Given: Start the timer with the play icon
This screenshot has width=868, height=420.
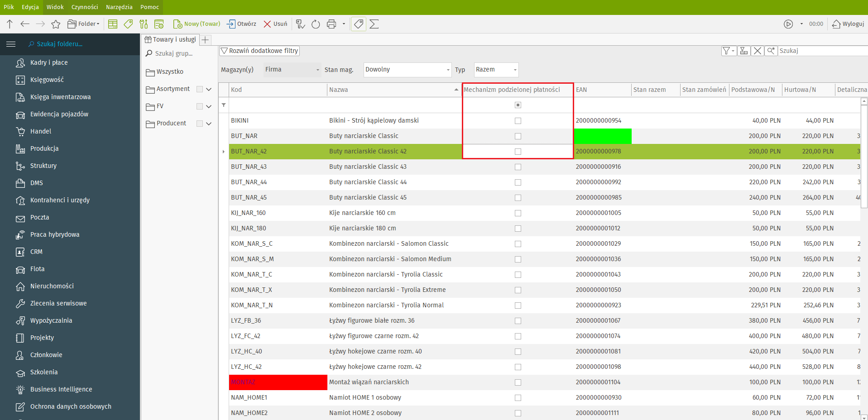Looking at the screenshot, I should (788, 24).
